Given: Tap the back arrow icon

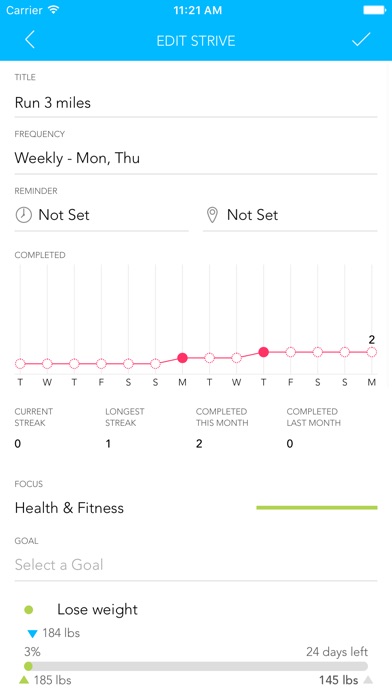Looking at the screenshot, I should (x=30, y=40).
